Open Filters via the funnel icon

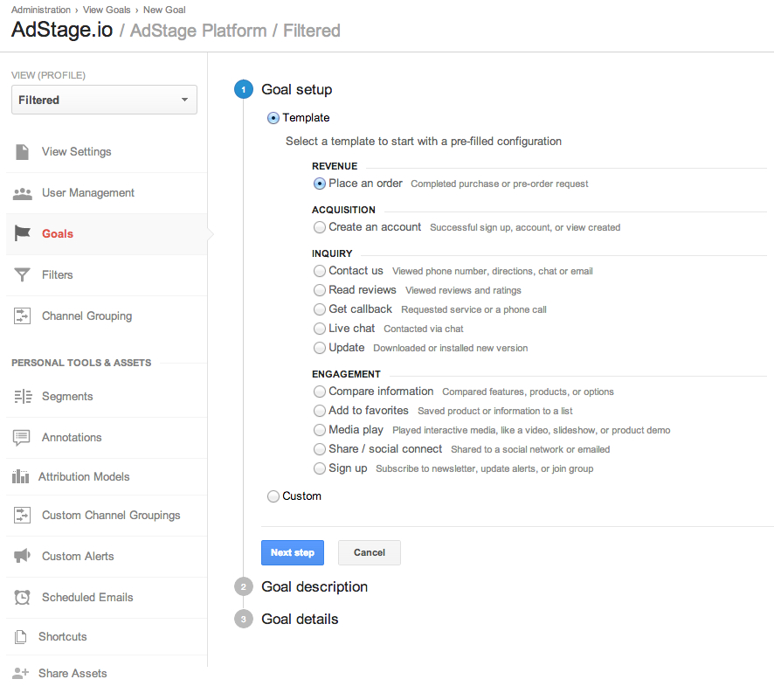pyautogui.click(x=21, y=274)
